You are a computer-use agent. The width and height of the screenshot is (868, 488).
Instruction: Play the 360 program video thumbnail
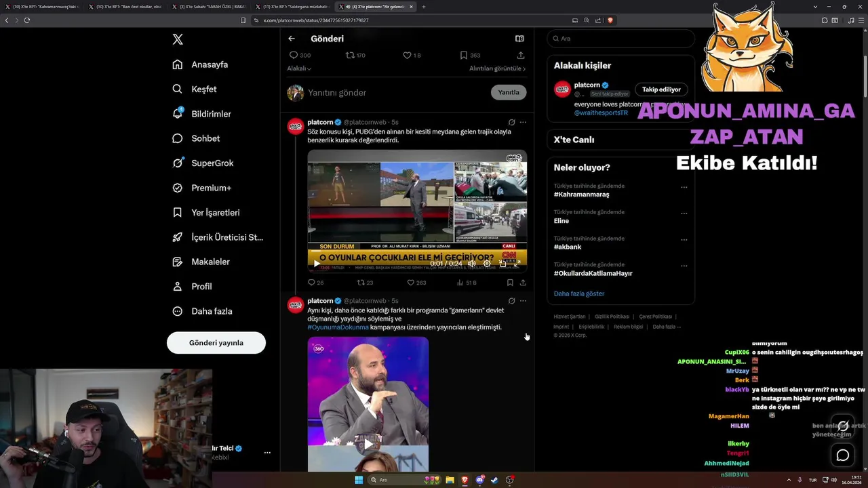(x=368, y=444)
